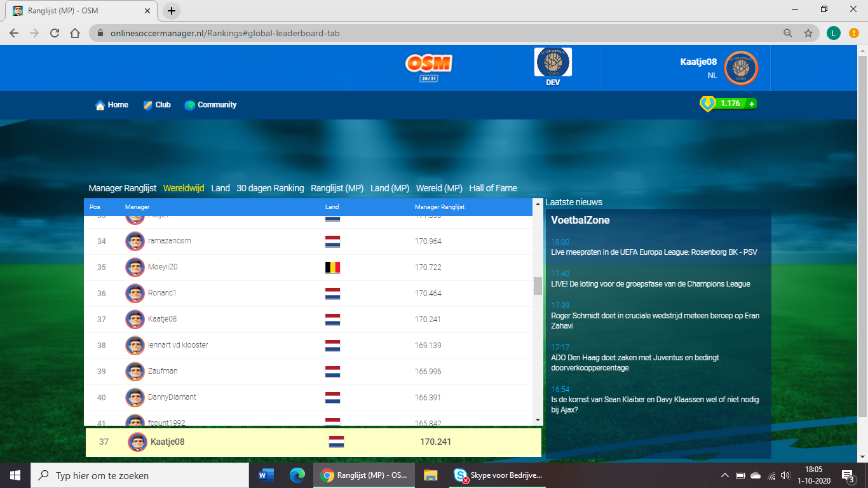Open the Chrome zoom magnifier icon
The image size is (868, 488).
click(x=788, y=33)
